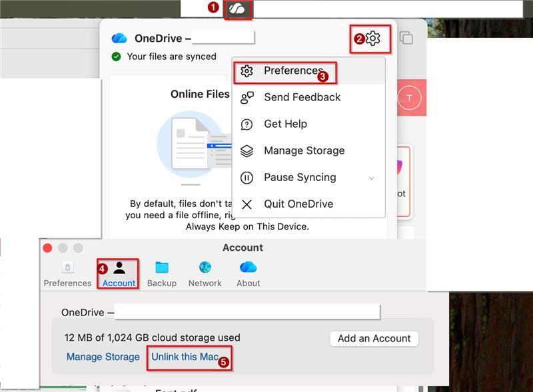Click the Add an Account button
Screen dimensions: 533x392
(374, 338)
